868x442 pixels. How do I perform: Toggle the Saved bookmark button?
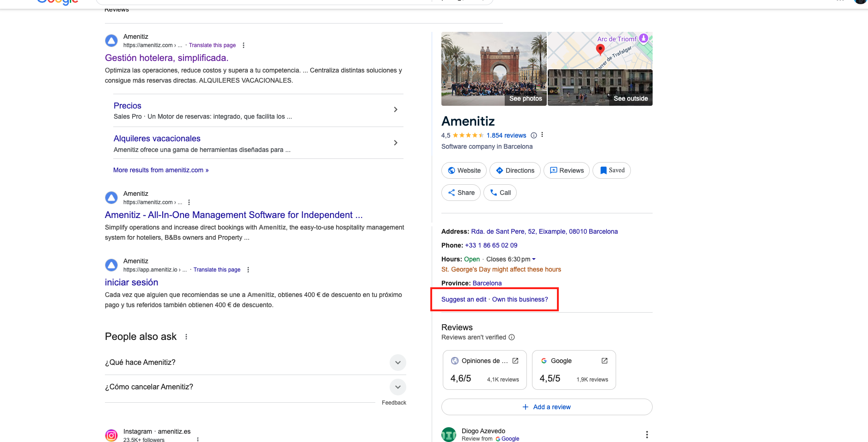[x=611, y=170]
